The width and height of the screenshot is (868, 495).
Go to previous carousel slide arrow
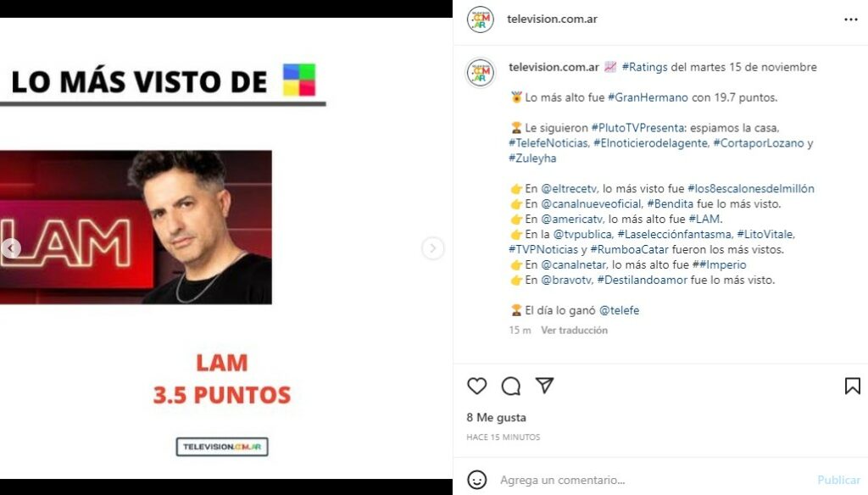10,248
